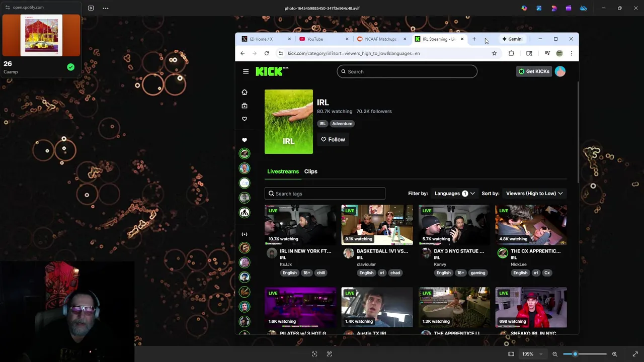Open THE CX APPRENTICE stream thumbnail
Viewport: 644px width, 362px height.
(x=531, y=225)
